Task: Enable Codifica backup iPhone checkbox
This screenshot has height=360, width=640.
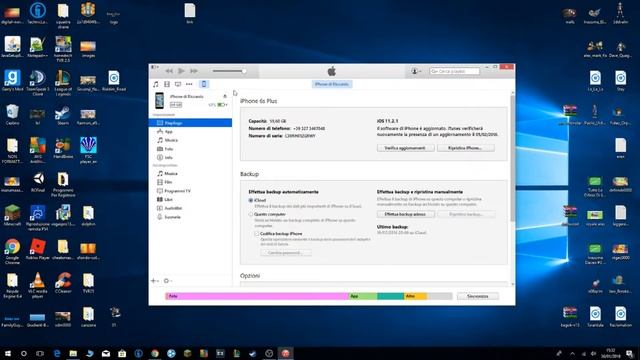Action: click(257, 234)
